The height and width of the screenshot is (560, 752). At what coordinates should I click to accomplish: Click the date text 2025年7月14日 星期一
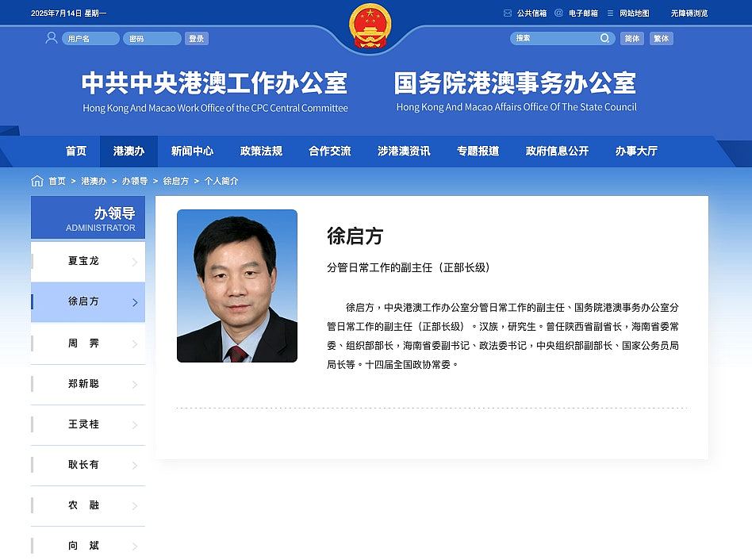click(68, 13)
